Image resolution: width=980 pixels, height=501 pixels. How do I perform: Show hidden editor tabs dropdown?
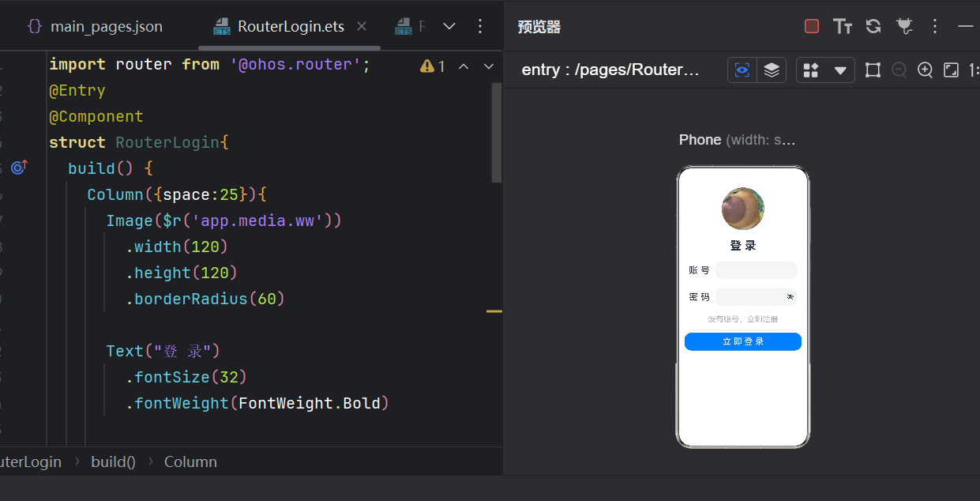coord(449,26)
